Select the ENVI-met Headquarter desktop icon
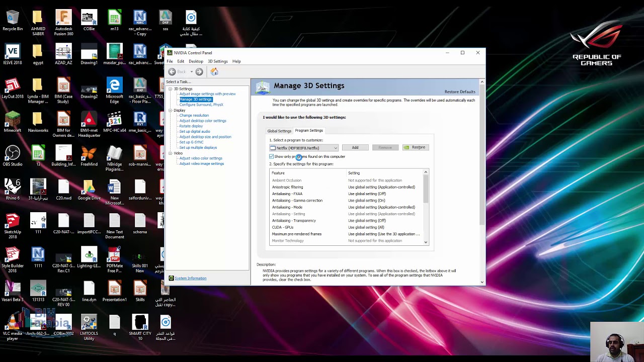Image resolution: width=644 pixels, height=362 pixels. tap(89, 125)
